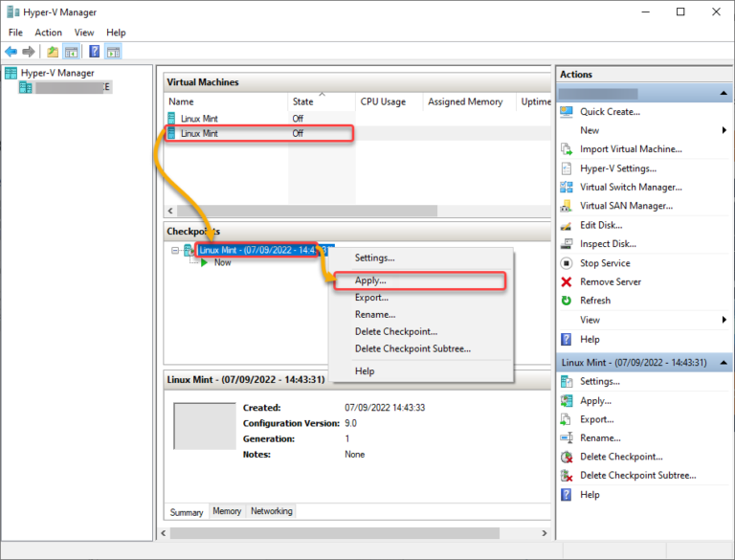
Task: Collapse the Linux Mint checkpoint tree node
Action: [175, 251]
